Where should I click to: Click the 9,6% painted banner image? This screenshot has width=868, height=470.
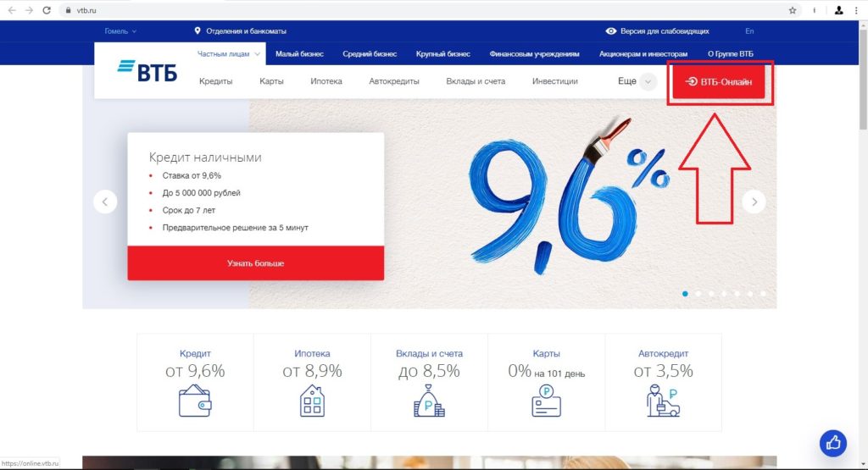[x=570, y=196]
